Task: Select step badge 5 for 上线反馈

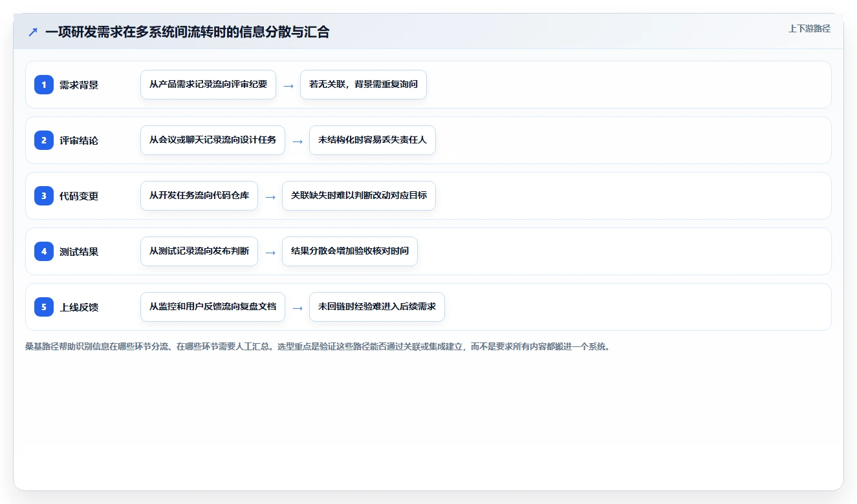Action: tap(44, 307)
